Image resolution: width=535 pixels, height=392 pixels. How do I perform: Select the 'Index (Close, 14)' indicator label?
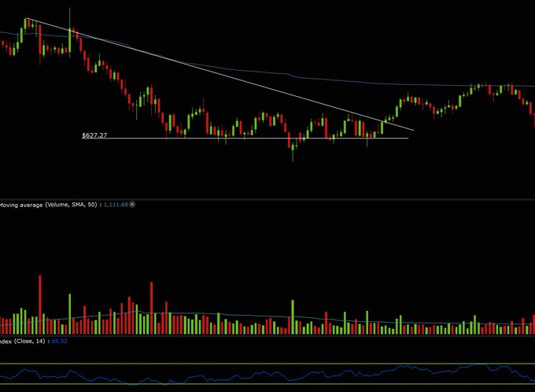[x=23, y=341]
